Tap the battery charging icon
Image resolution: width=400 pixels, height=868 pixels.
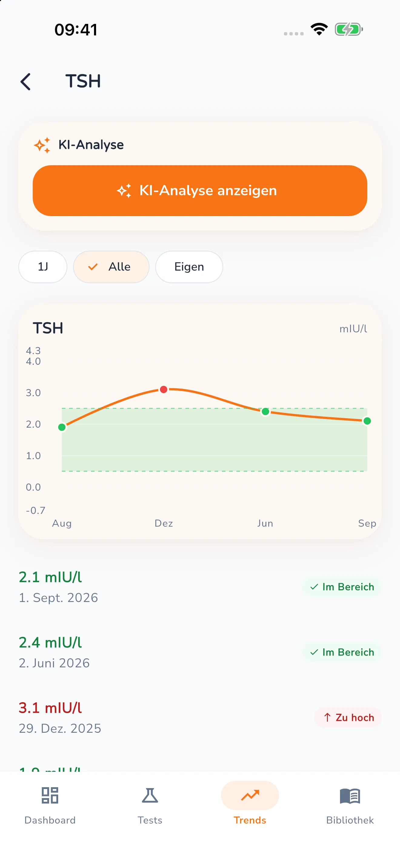(x=349, y=29)
